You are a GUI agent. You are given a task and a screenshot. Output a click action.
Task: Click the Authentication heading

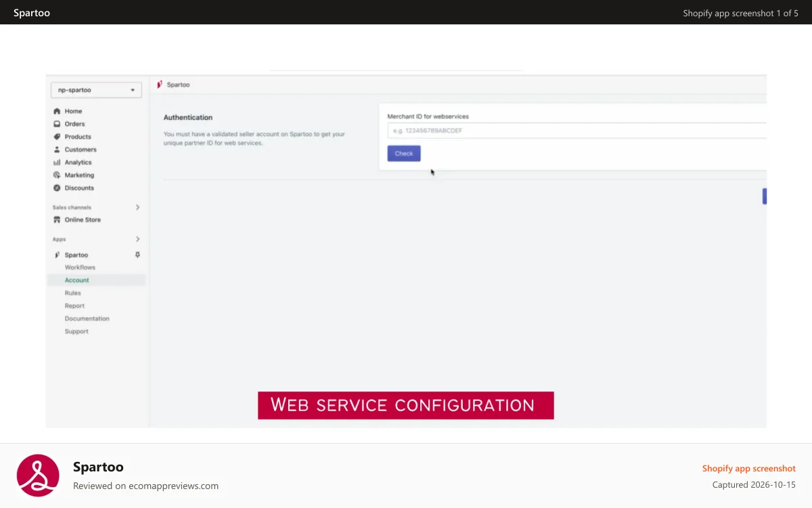point(188,118)
